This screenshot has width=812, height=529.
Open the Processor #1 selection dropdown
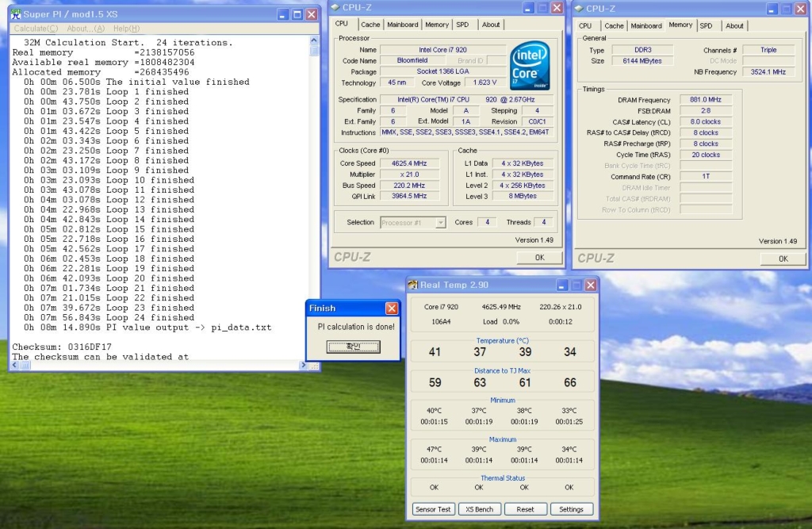click(412, 223)
